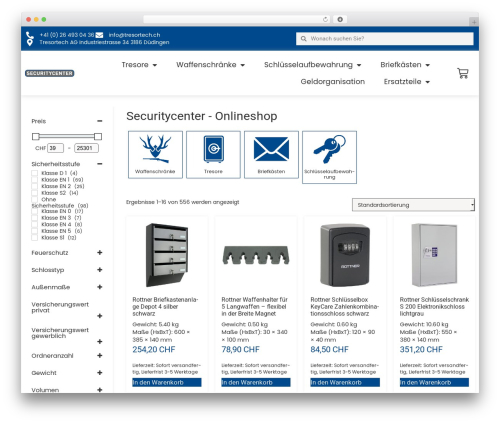Open Rottner Schlüsselbox KeyCare product title
Screen dimensions: 500x423
coord(344,307)
